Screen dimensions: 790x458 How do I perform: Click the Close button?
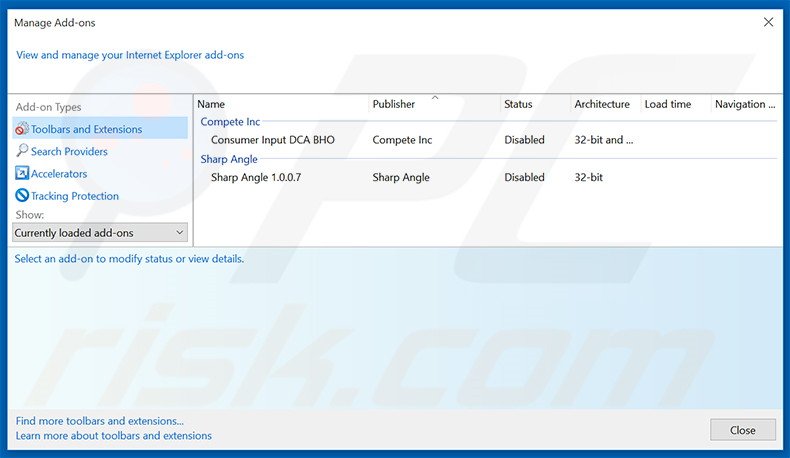[x=743, y=430]
